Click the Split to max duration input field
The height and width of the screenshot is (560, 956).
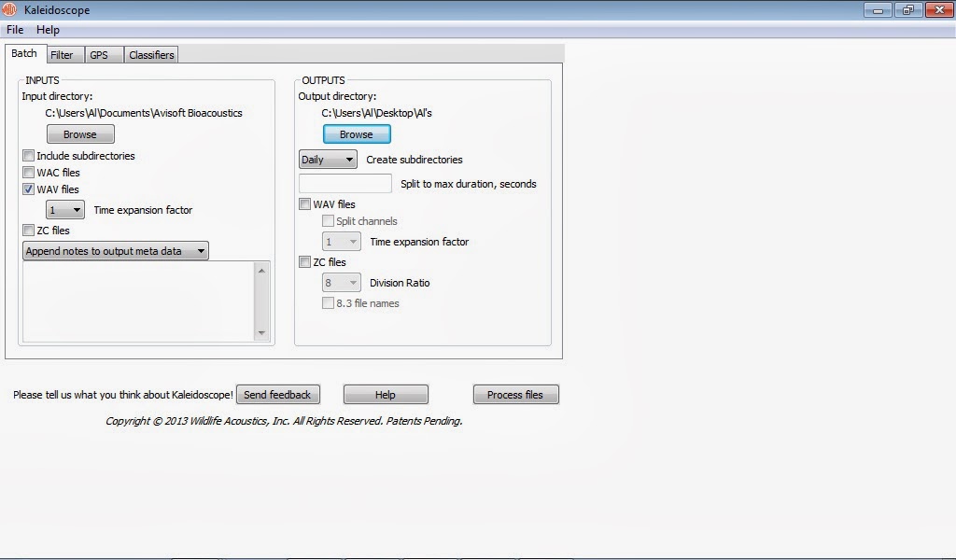345,183
